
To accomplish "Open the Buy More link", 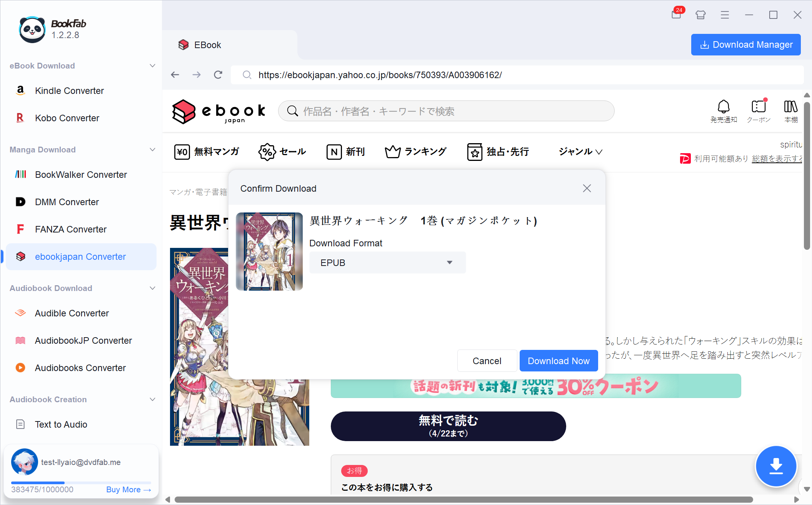I will pyautogui.click(x=128, y=489).
